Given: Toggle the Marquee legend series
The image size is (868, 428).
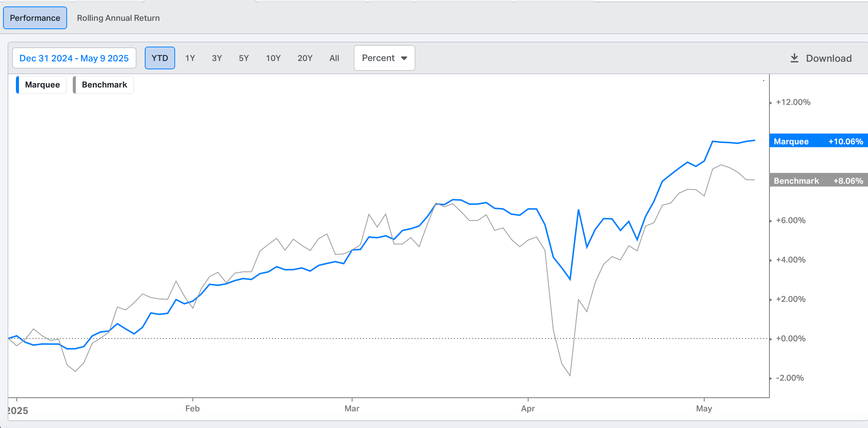Looking at the screenshot, I should coord(42,84).
